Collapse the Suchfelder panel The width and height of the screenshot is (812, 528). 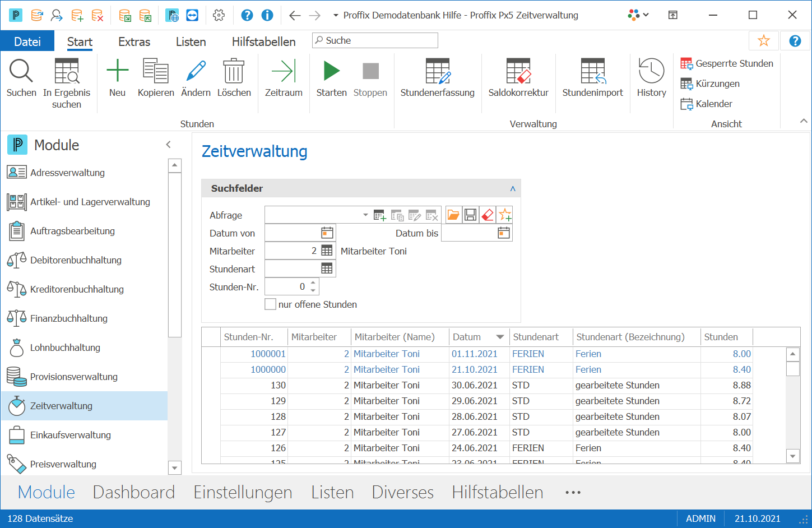pos(513,189)
